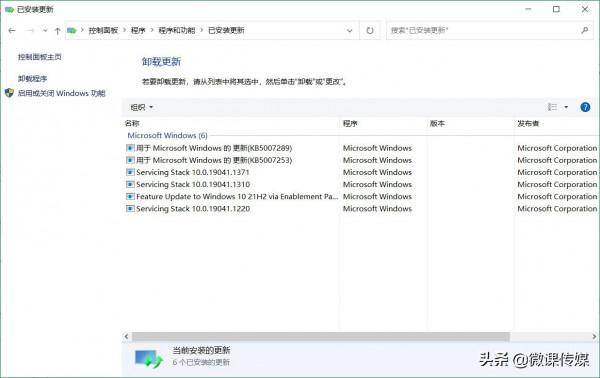
Task: Click the window title bar icon
Action: click(9, 10)
